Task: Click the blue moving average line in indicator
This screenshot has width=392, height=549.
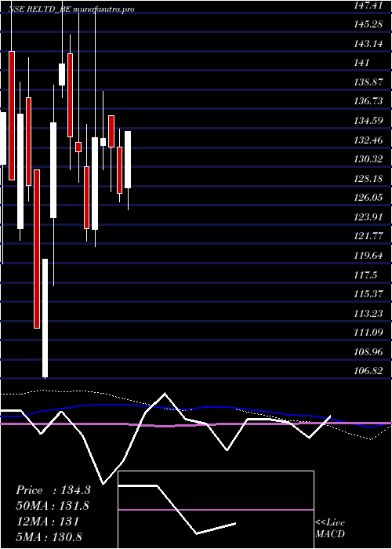Action: (x=196, y=415)
